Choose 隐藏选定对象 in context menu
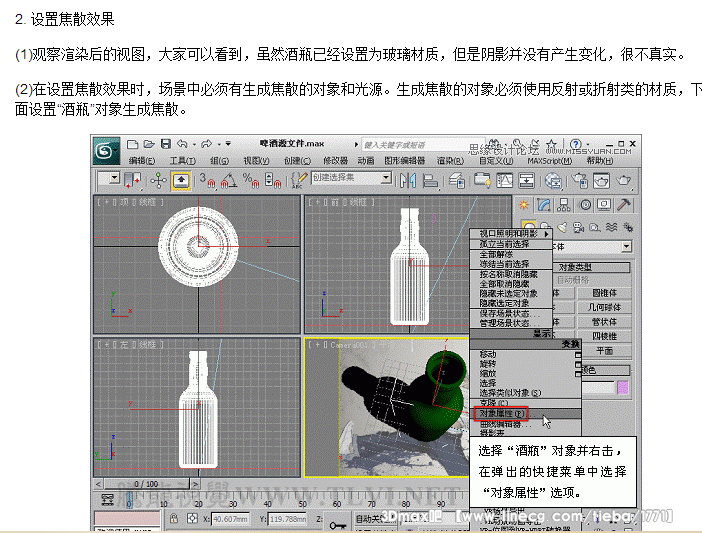702x533 pixels. (510, 303)
